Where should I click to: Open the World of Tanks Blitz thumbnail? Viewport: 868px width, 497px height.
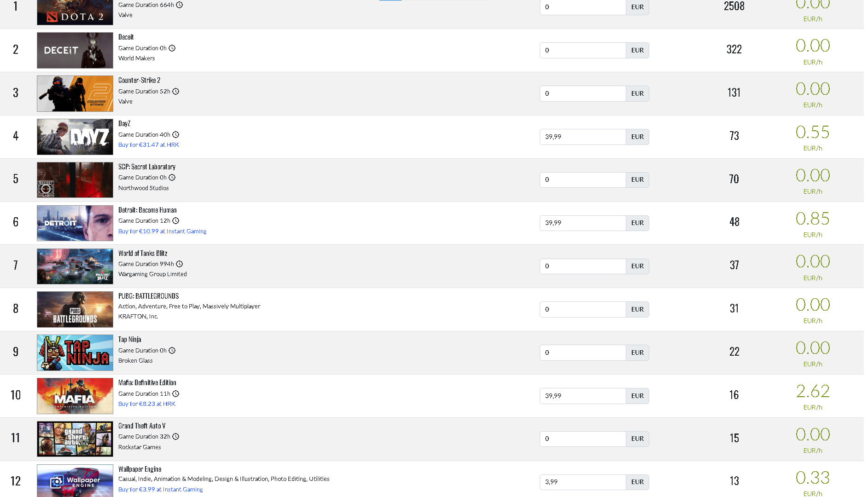click(x=75, y=266)
